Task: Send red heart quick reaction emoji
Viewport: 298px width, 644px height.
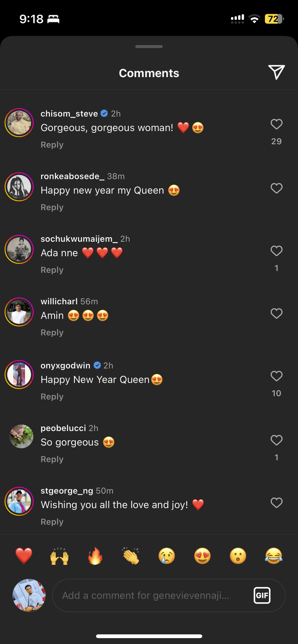Action: (24, 556)
